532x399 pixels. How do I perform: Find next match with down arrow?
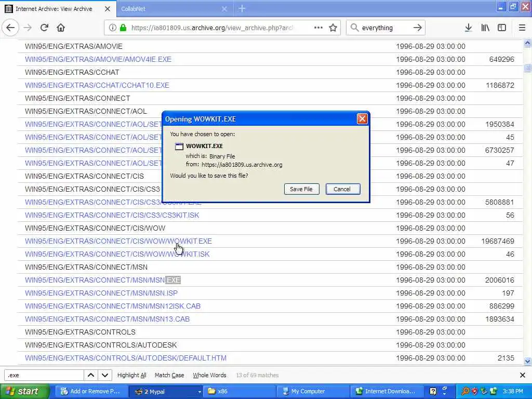tap(105, 375)
